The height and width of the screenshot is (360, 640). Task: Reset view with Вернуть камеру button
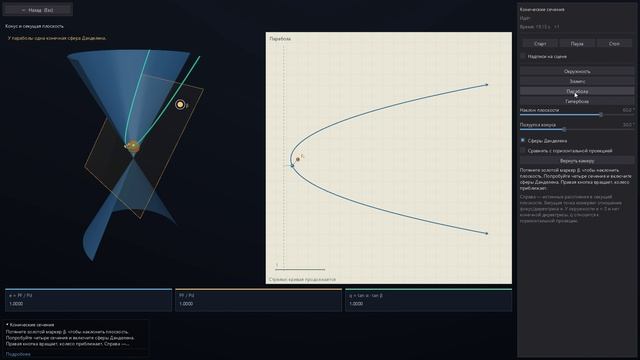point(577,160)
